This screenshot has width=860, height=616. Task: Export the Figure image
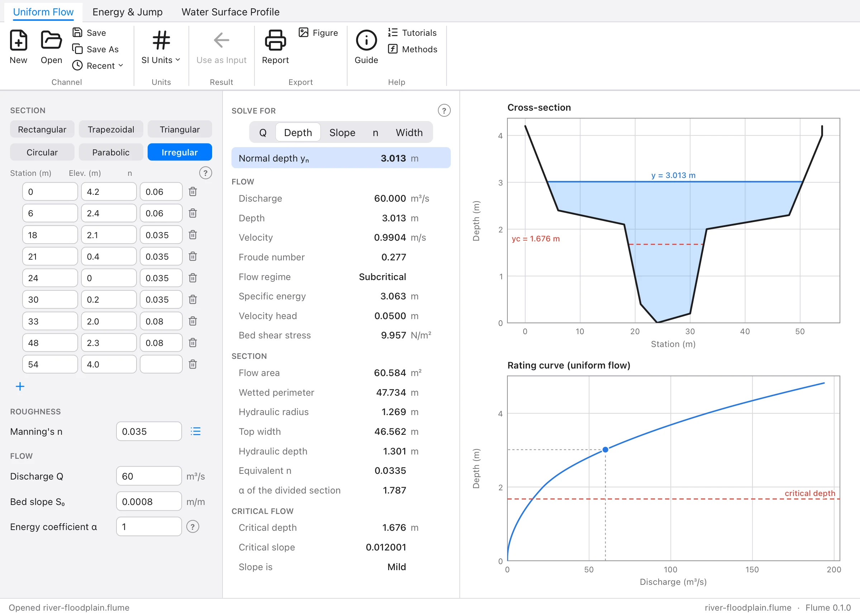tap(318, 33)
